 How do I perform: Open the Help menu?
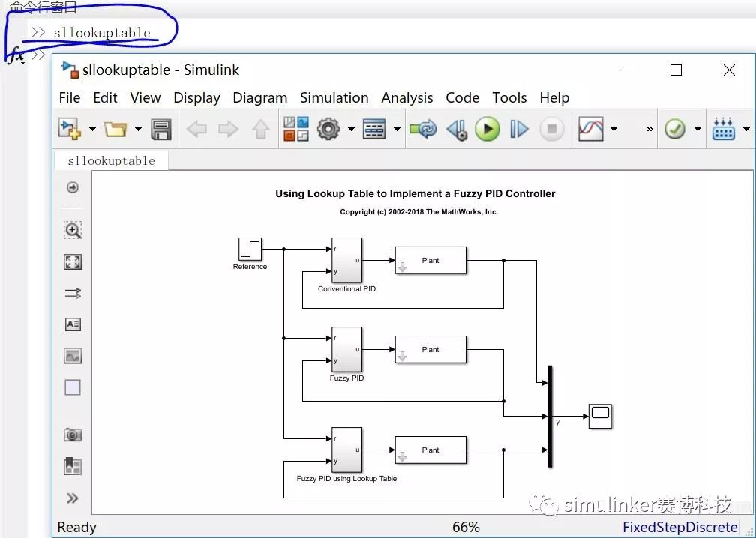(x=554, y=97)
